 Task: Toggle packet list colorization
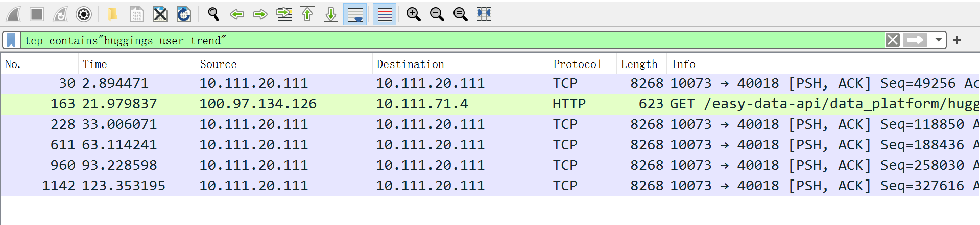tap(385, 14)
